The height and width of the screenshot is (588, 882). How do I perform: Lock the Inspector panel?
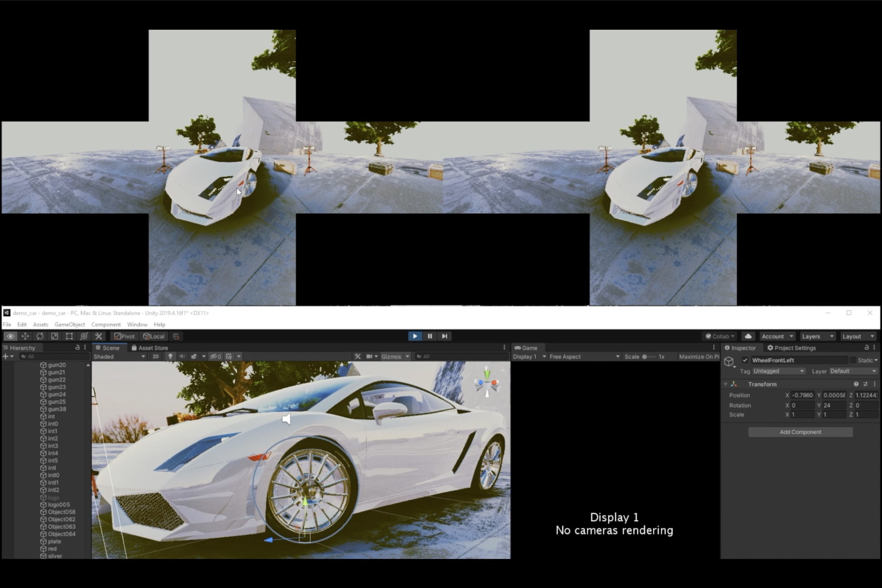point(866,348)
